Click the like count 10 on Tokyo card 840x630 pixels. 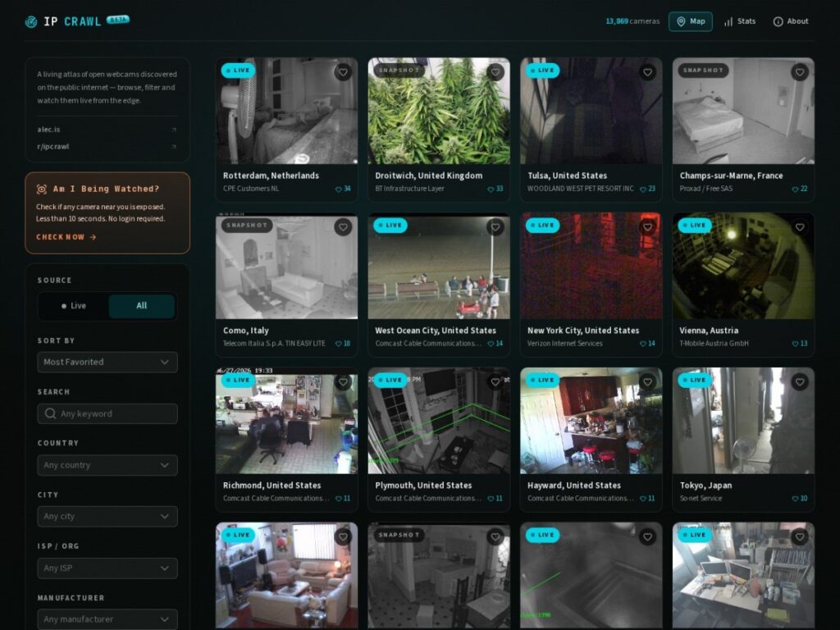click(799, 498)
